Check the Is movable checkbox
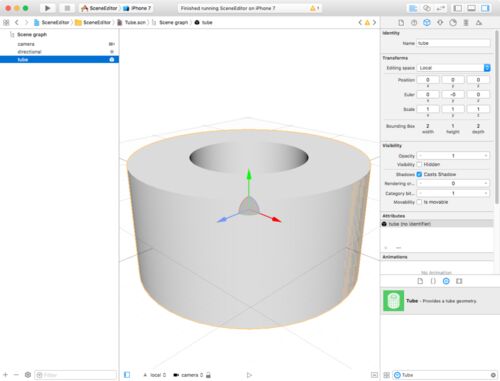This screenshot has width=500, height=381. 419,202
